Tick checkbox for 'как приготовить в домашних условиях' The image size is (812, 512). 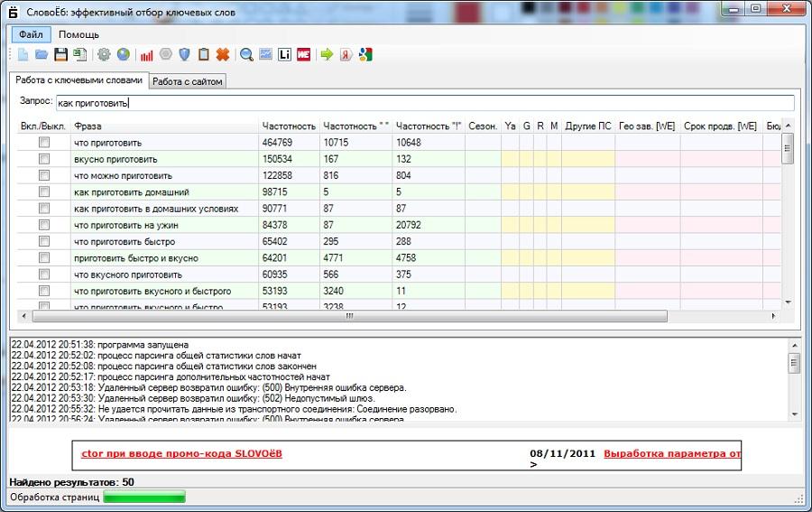click(x=44, y=209)
